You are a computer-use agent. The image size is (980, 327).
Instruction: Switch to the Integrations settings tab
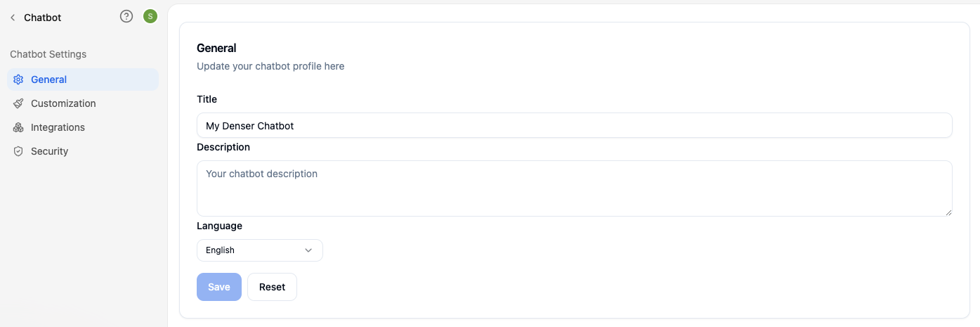click(x=83, y=127)
